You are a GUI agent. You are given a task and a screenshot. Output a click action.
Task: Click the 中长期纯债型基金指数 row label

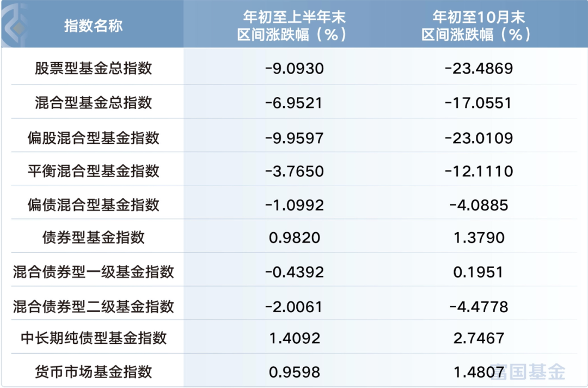pos(94,338)
